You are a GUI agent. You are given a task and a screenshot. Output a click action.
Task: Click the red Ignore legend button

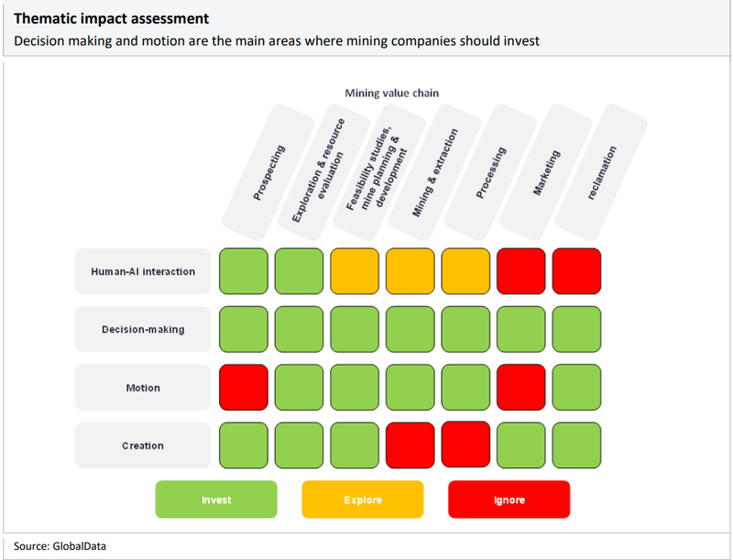[509, 500]
